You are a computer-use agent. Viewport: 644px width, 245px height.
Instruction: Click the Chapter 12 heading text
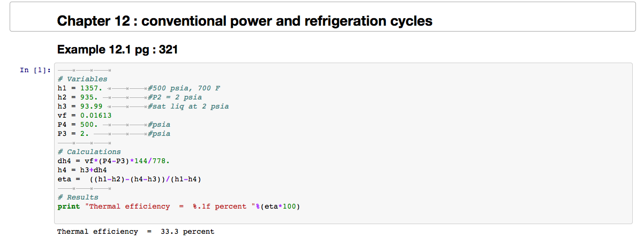(244, 21)
